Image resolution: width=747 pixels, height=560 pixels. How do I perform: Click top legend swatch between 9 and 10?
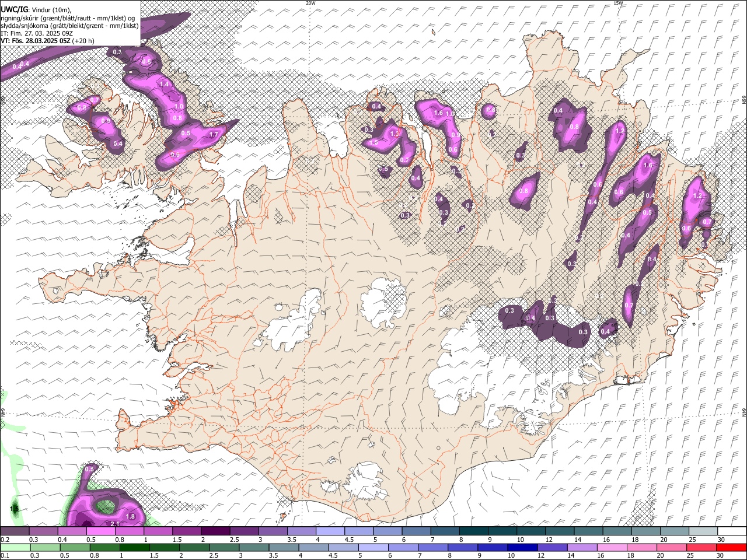tap(502, 531)
